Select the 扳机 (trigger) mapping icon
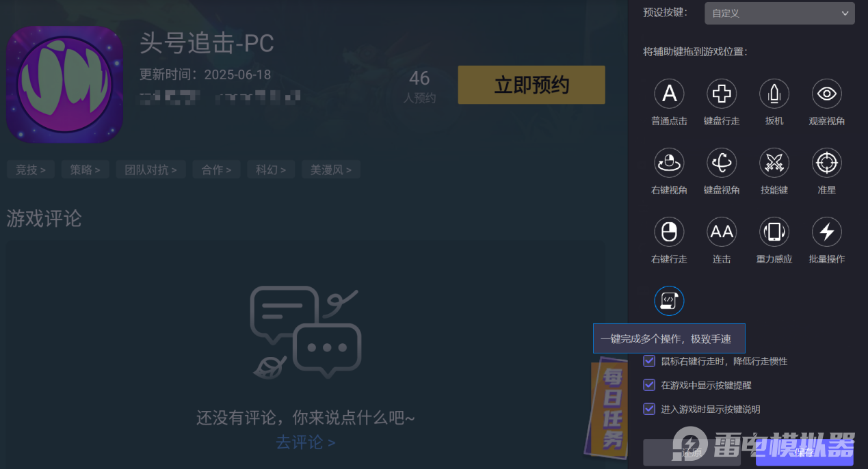868x469 pixels. 774,94
